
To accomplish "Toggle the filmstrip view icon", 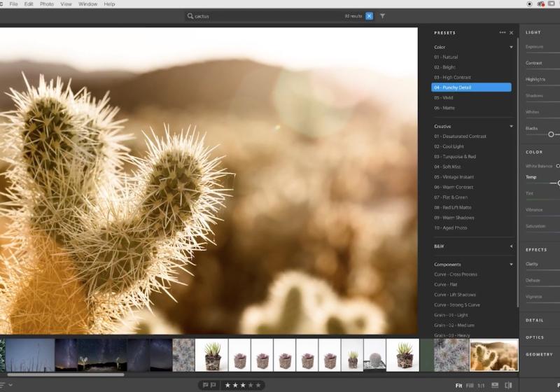I will (x=495, y=385).
